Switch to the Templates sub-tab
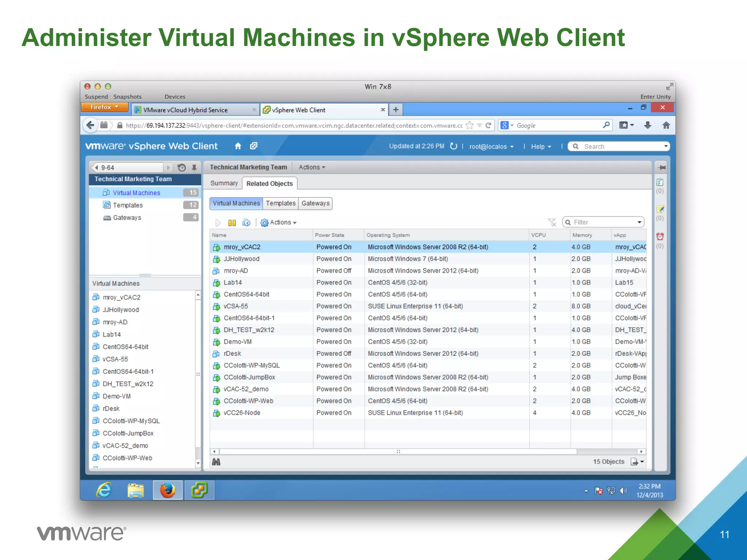747x560 pixels. coord(280,203)
